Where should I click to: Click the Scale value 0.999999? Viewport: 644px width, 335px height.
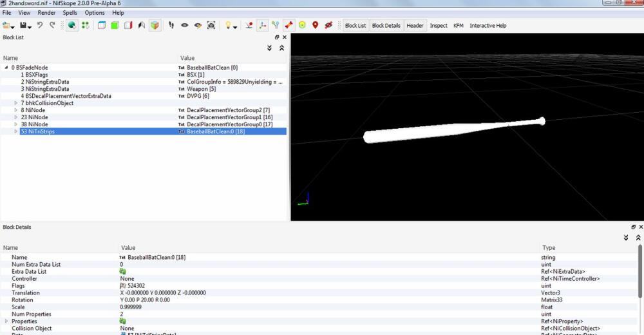tap(131, 307)
